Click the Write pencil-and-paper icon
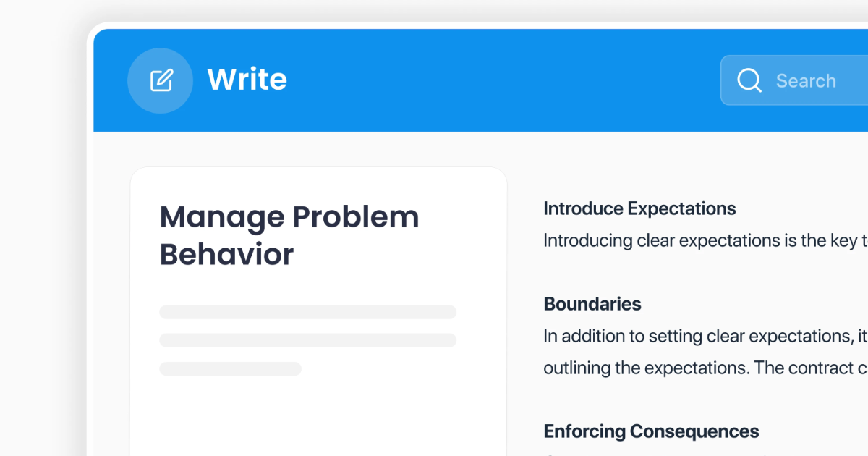 (161, 80)
